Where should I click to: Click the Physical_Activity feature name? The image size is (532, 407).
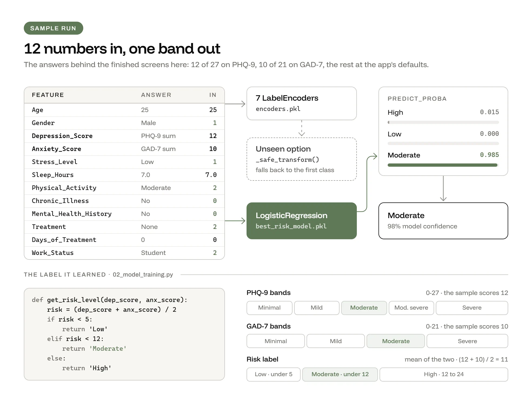64,188
